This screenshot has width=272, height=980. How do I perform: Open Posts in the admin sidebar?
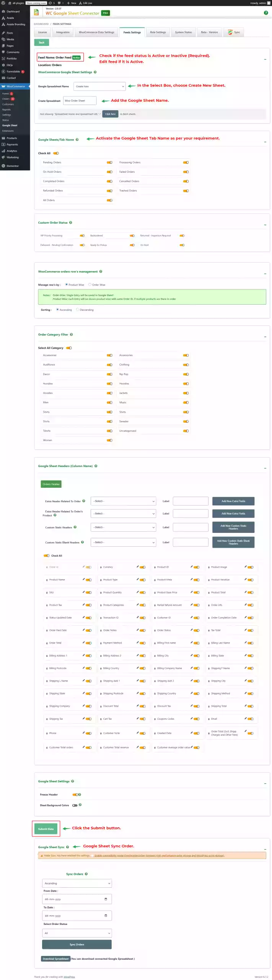10,33
